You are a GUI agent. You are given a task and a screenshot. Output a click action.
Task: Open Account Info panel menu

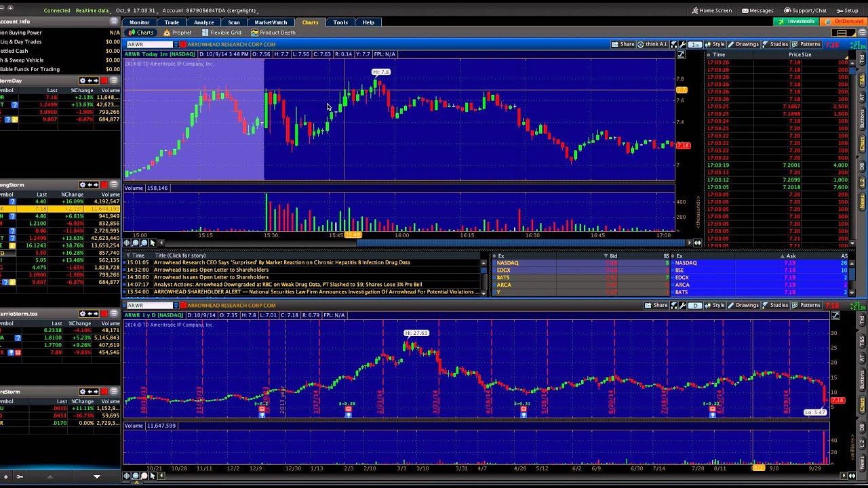[x=114, y=22]
